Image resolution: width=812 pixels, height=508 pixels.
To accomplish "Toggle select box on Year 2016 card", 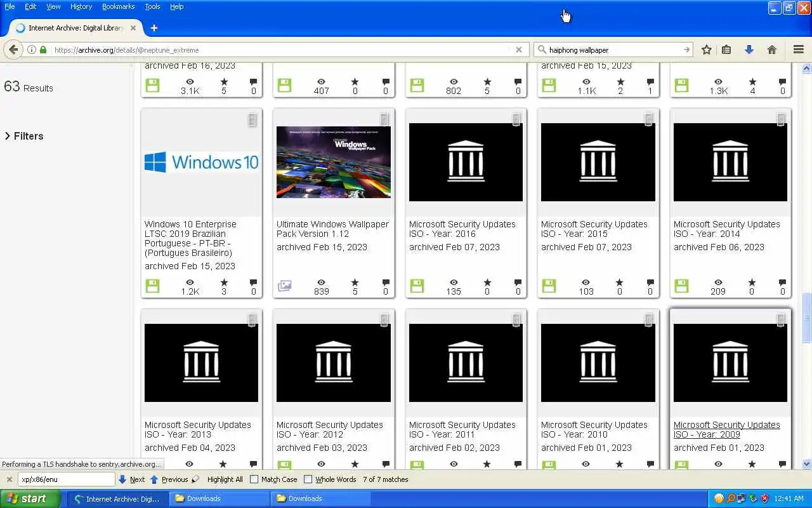I will pyautogui.click(x=516, y=119).
